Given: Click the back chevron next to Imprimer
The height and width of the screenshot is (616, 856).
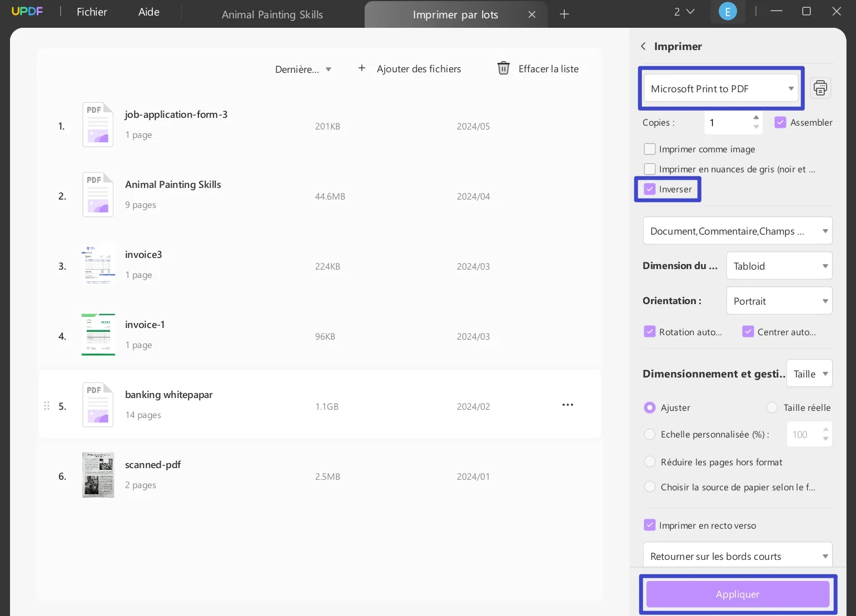Looking at the screenshot, I should [643, 46].
